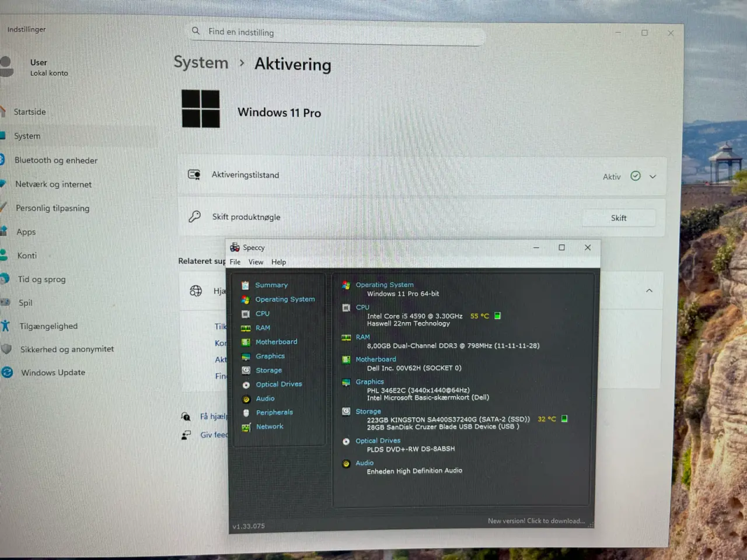Open the File menu in Speccy
Image resolution: width=747 pixels, height=560 pixels.
click(235, 262)
